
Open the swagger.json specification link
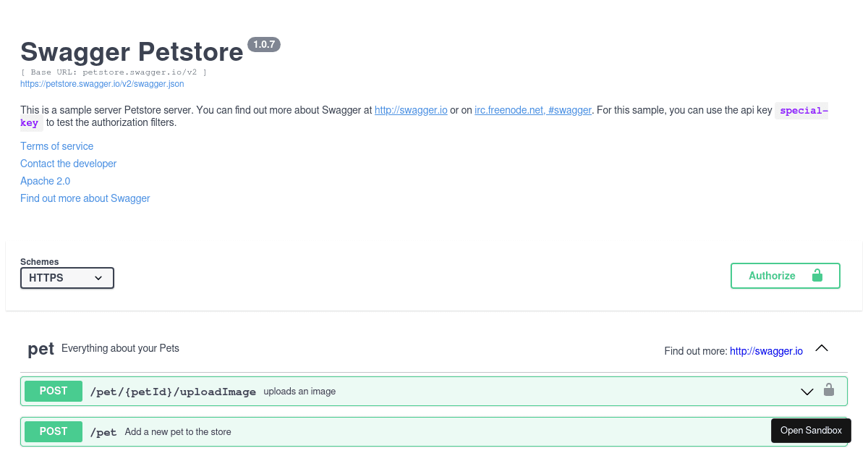[102, 84]
